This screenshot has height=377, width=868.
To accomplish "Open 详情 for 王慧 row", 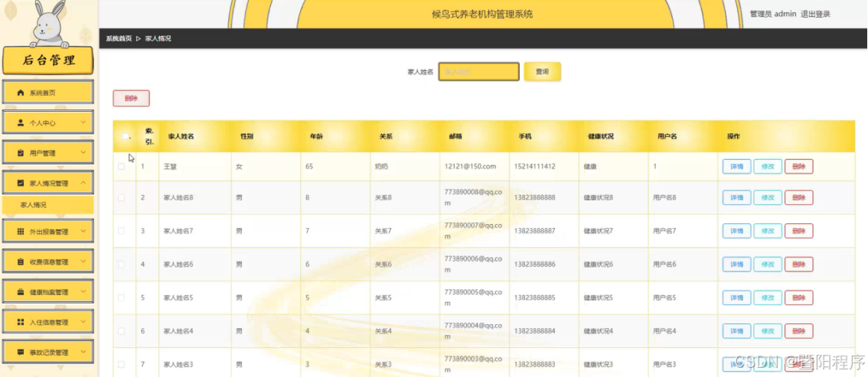I will coord(736,167).
